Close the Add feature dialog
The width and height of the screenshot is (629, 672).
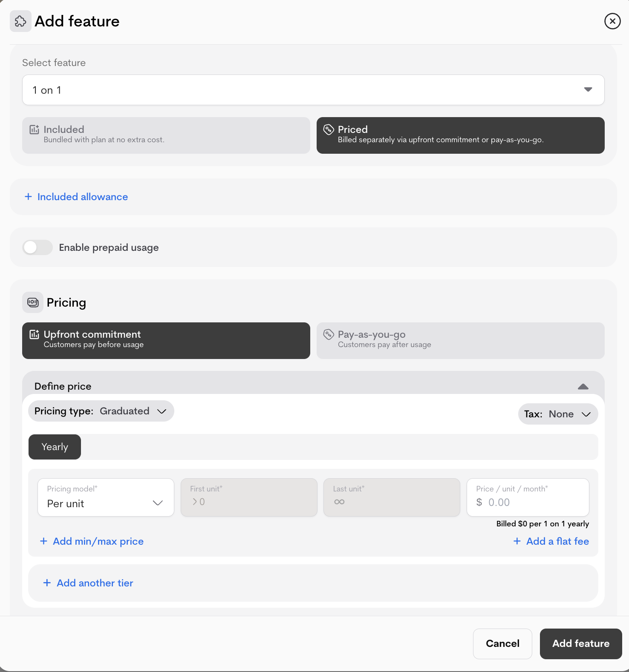click(612, 21)
